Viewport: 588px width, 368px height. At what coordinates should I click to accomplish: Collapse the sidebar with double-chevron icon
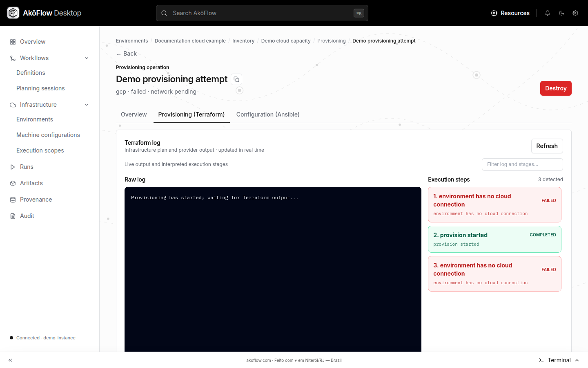click(10, 360)
